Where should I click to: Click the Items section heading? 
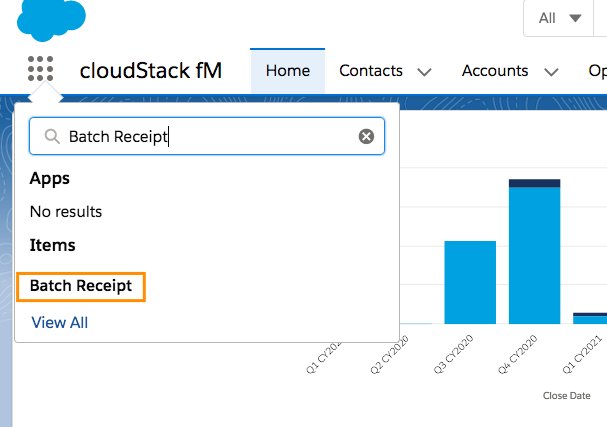click(x=52, y=245)
